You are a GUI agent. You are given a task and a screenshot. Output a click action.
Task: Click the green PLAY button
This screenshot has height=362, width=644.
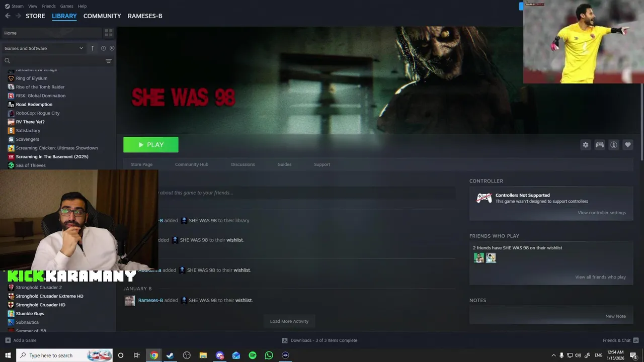[x=151, y=145]
